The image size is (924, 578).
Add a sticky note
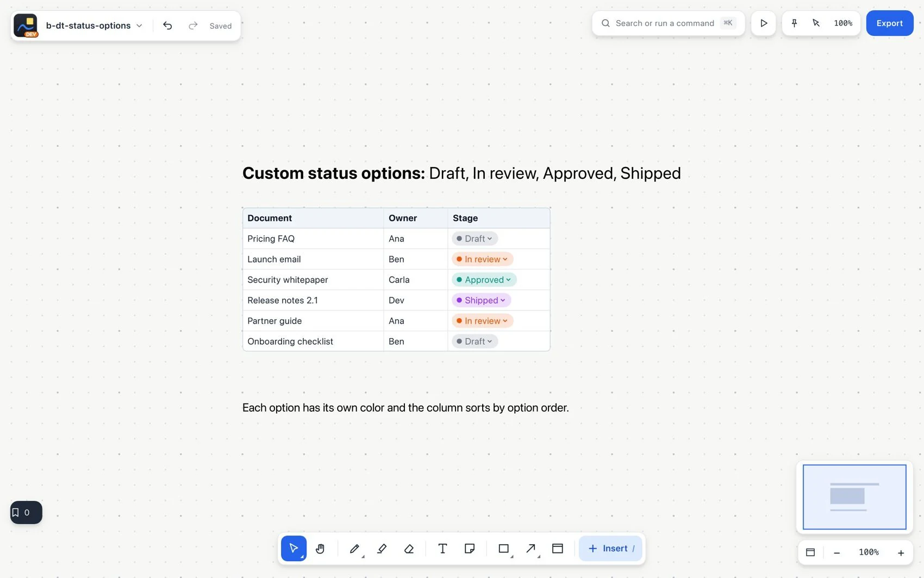[x=470, y=548]
